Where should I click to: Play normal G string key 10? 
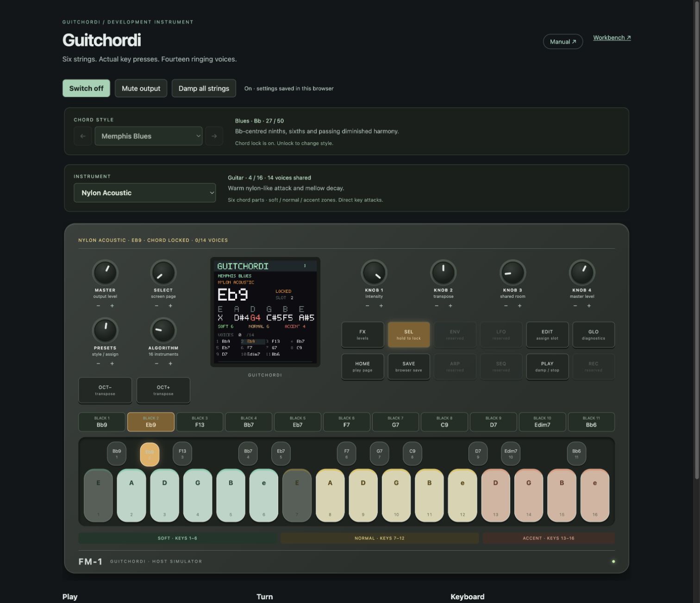click(x=396, y=496)
